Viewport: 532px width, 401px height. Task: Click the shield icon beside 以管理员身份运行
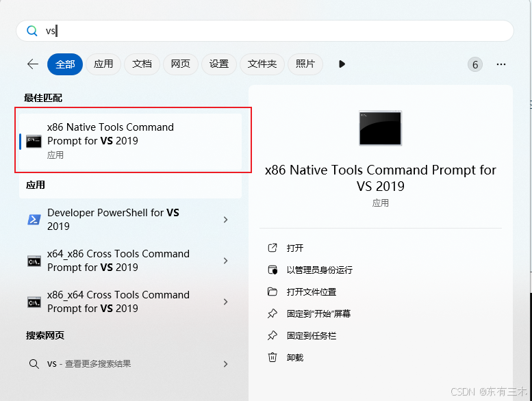point(273,270)
